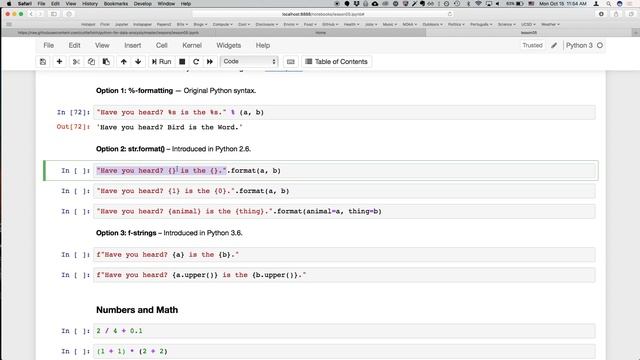
Task: Open a new Safari tab with plus
Action: (636, 33)
